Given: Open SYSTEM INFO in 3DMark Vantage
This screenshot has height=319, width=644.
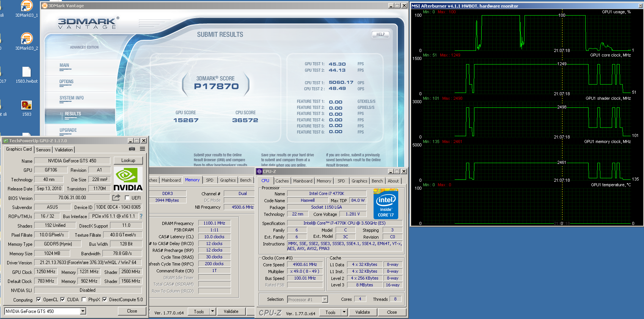Looking at the screenshot, I should pyautogui.click(x=72, y=98).
